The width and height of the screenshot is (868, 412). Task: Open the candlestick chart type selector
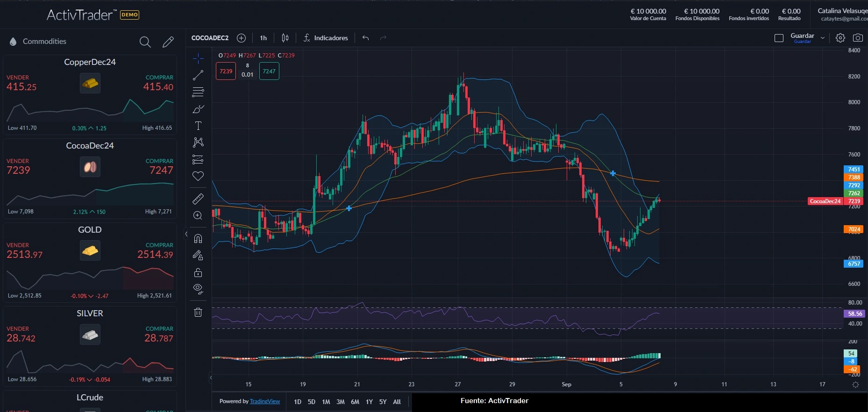point(285,38)
